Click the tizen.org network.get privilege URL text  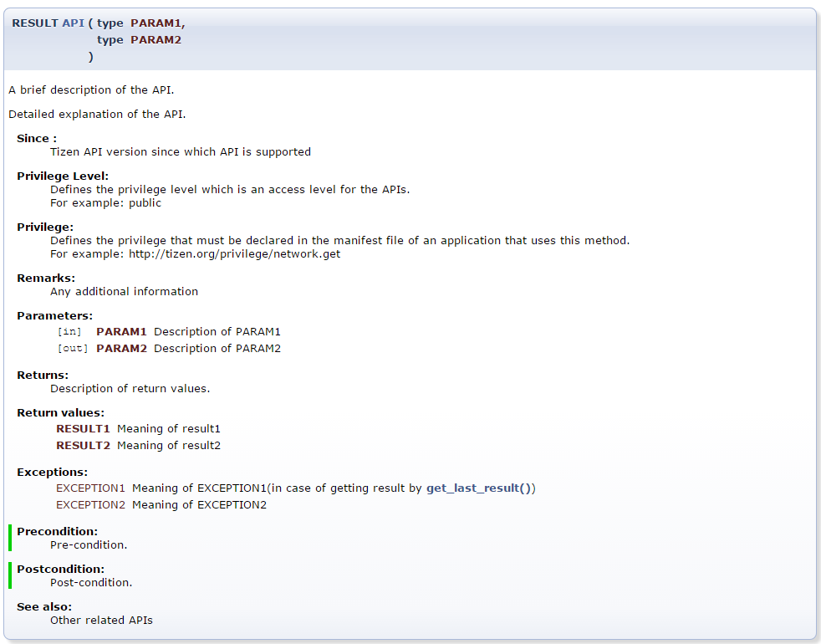pyautogui.click(x=234, y=253)
